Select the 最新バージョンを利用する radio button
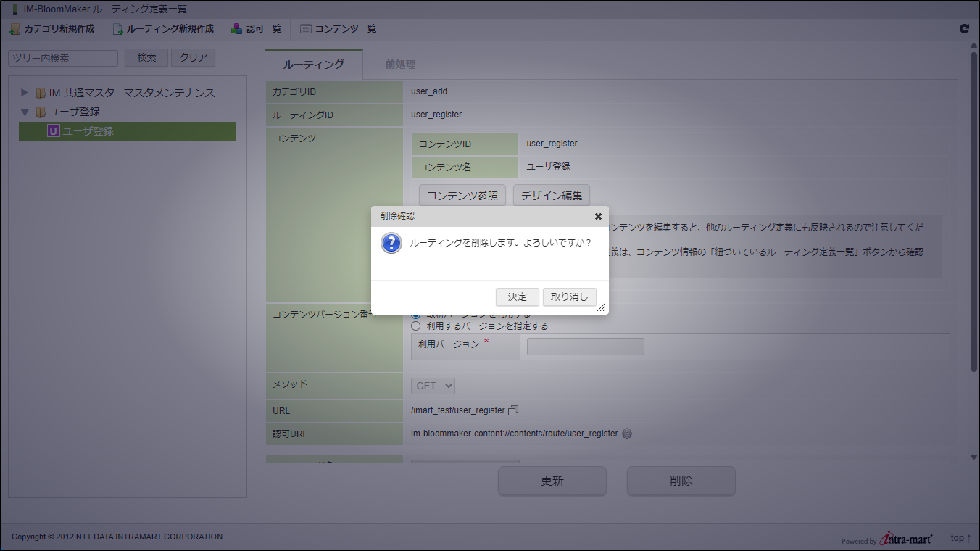The image size is (980, 551). (x=415, y=315)
